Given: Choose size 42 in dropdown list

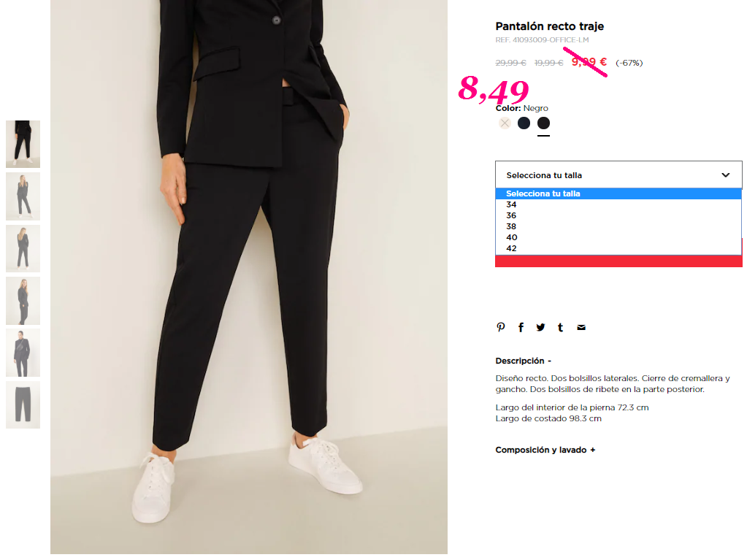Looking at the screenshot, I should (618, 248).
